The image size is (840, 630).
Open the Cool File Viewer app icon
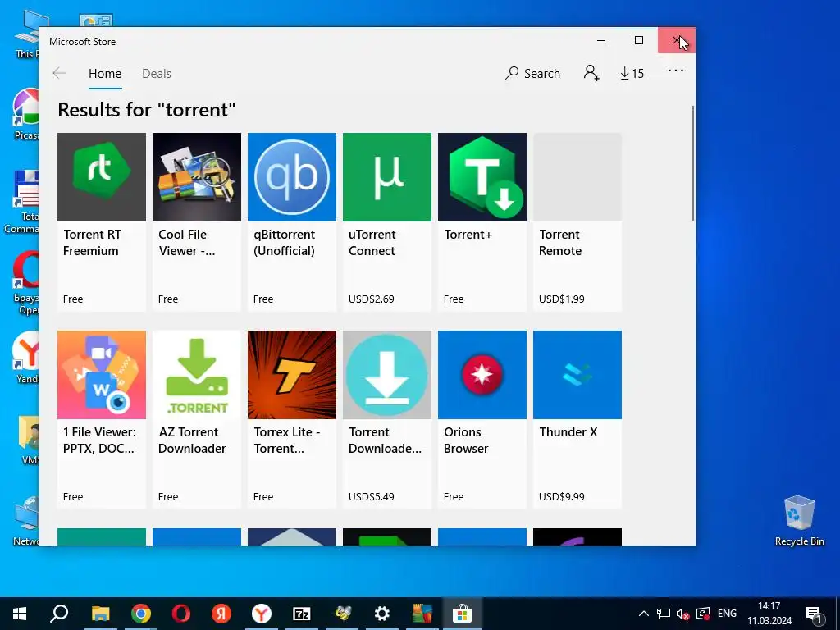click(197, 177)
